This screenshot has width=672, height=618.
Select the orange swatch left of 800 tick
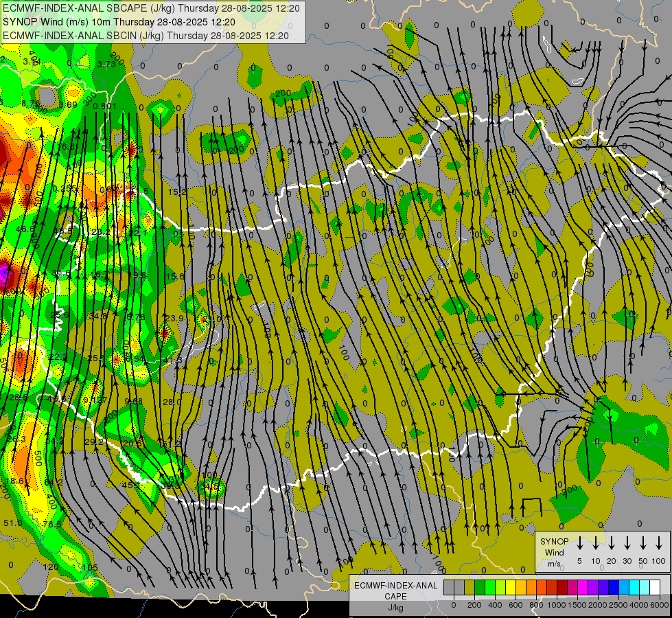tap(531, 587)
